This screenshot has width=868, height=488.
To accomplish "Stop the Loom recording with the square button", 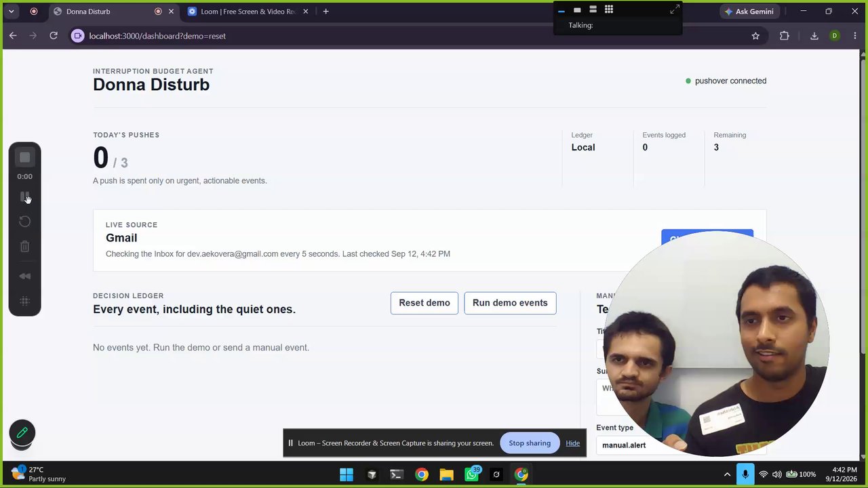I will tap(24, 157).
